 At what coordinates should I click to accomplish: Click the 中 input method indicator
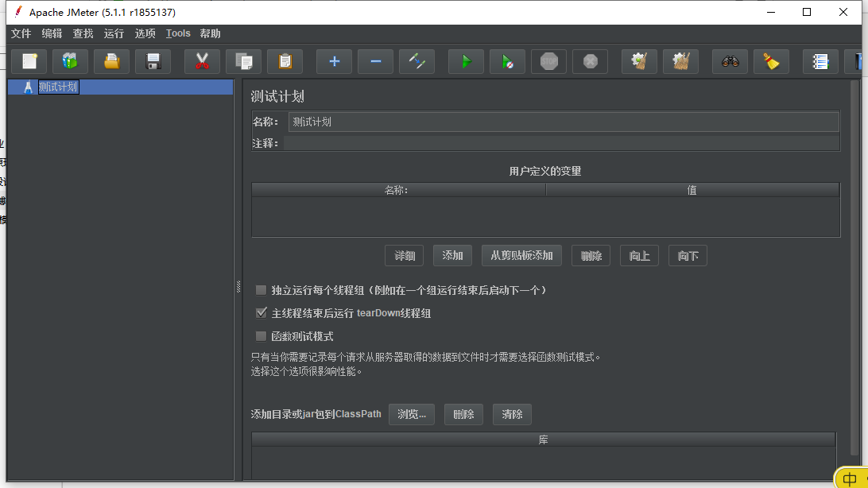click(850, 478)
